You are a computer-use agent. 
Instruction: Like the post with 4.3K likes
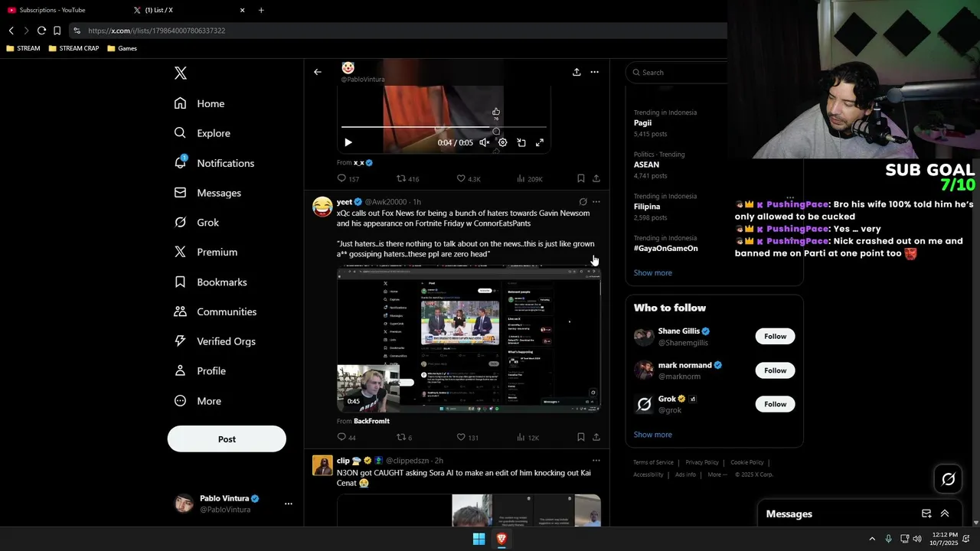(x=469, y=178)
